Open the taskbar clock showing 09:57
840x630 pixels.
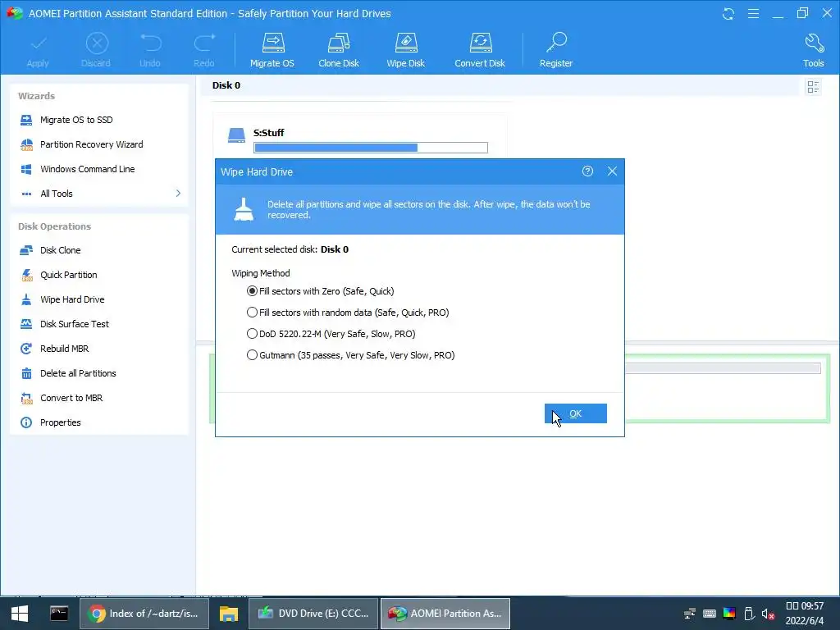click(x=805, y=614)
